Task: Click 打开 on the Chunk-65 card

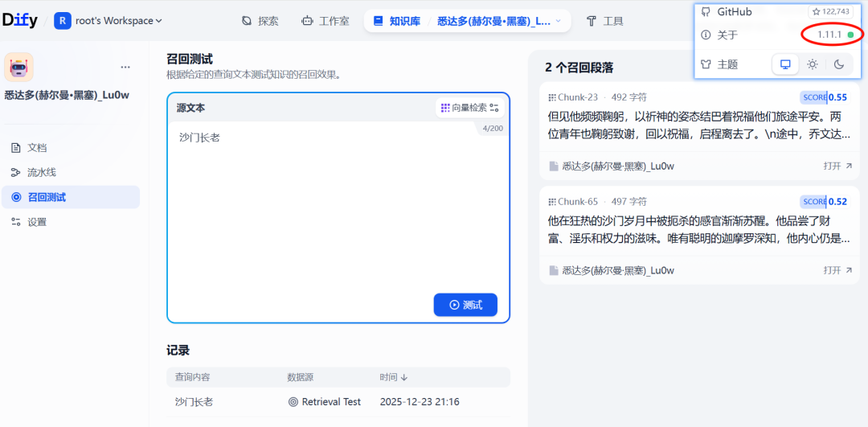Action: pos(837,270)
